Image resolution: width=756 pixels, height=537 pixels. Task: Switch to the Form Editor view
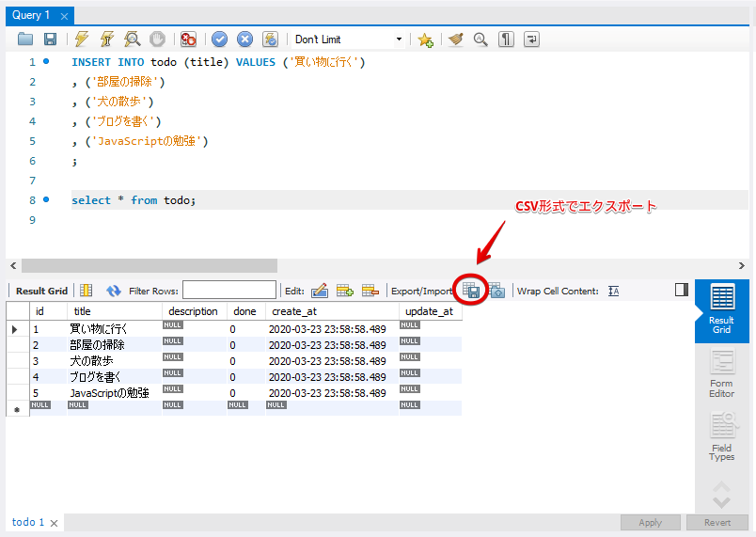tap(722, 373)
